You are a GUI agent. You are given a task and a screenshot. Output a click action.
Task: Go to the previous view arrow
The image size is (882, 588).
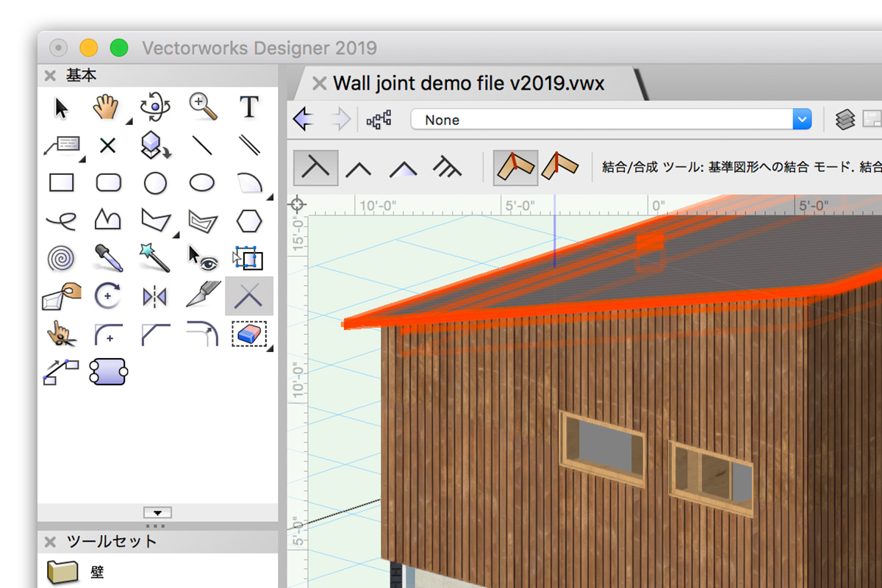pyautogui.click(x=304, y=119)
